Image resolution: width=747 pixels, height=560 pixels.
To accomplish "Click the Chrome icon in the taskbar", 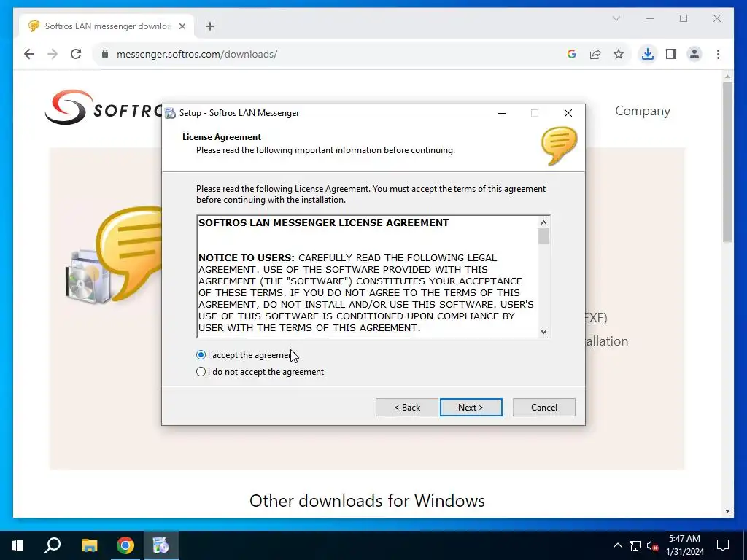I will click(x=125, y=545).
